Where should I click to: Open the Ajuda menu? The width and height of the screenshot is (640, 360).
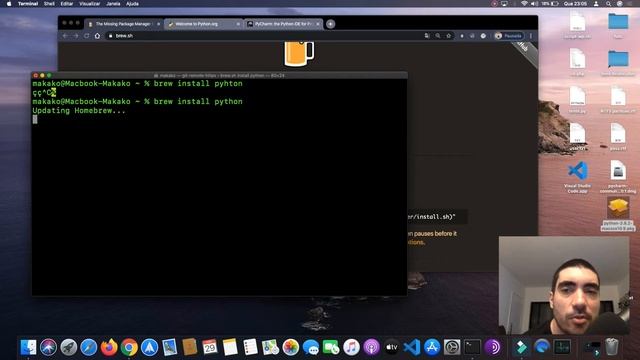(132, 4)
